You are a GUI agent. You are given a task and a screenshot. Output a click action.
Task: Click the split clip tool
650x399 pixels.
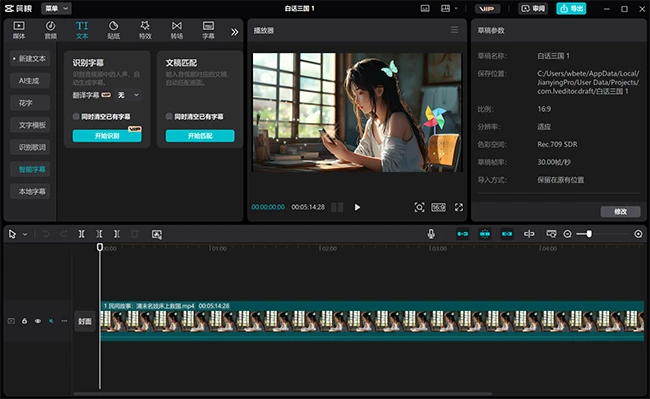(x=82, y=234)
